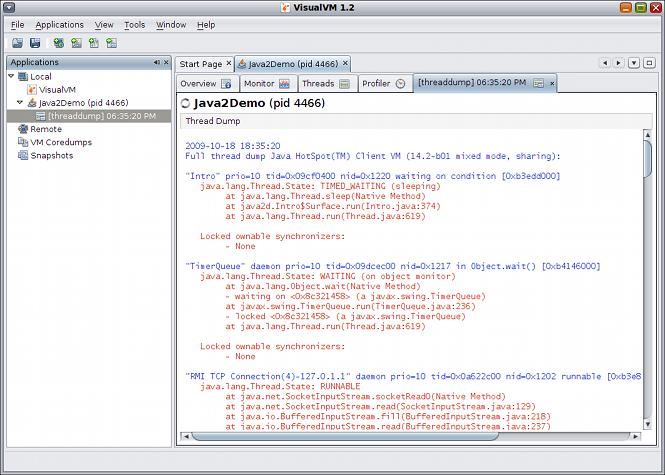
Task: Click the vertical scrollbar thumb in thread dump
Action: coord(647,159)
